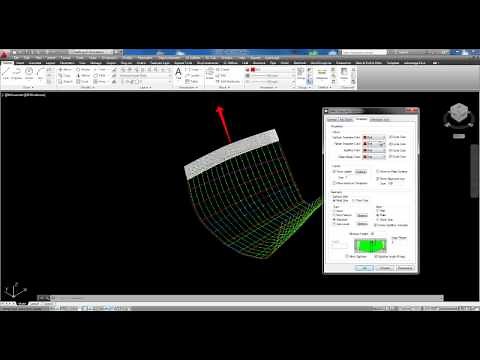This screenshot has width=480, height=360.
Task: Click small button next to first Layers checkbox
Action: point(361,172)
